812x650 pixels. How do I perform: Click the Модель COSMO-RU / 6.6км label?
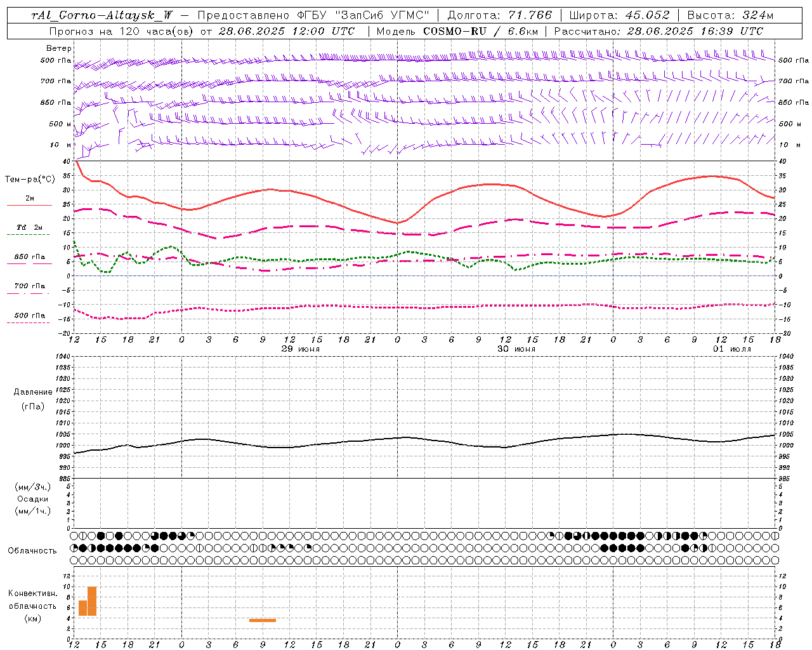(x=457, y=31)
